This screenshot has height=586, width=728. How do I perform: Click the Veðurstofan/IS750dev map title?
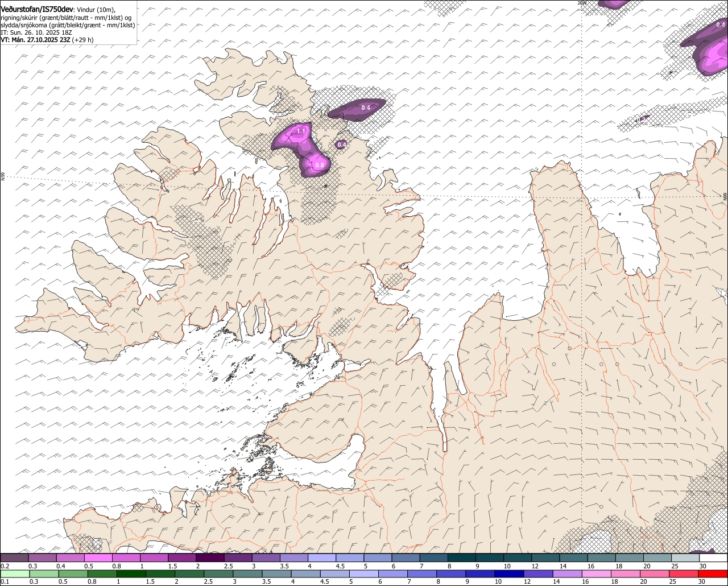pos(36,9)
